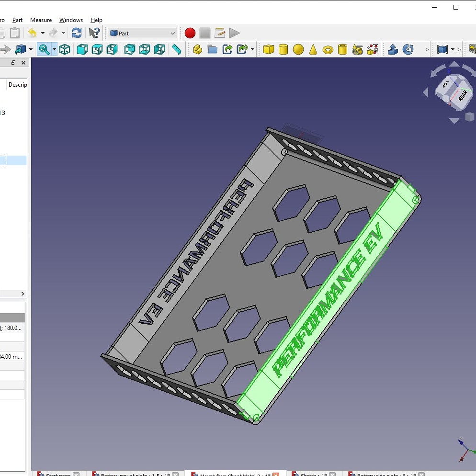
Task: Click the REAR face of navigation cube
Action: click(463, 95)
